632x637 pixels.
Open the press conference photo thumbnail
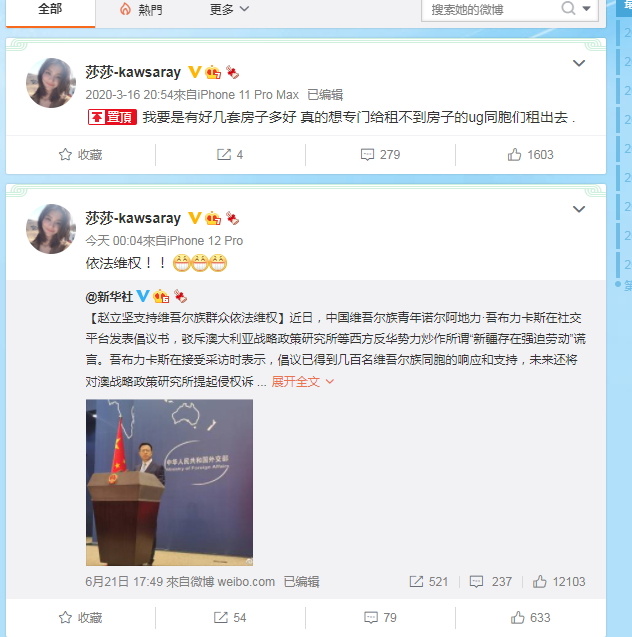pos(169,482)
